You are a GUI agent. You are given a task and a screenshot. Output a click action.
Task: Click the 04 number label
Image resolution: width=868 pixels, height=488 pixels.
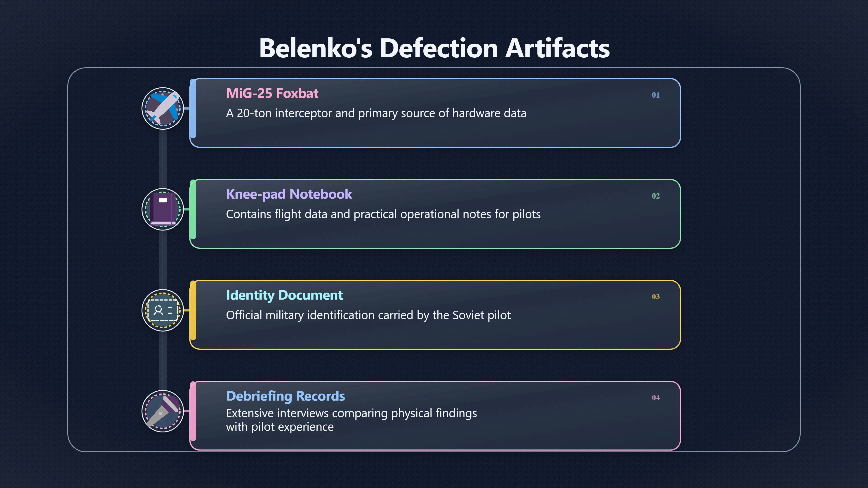pyautogui.click(x=655, y=398)
